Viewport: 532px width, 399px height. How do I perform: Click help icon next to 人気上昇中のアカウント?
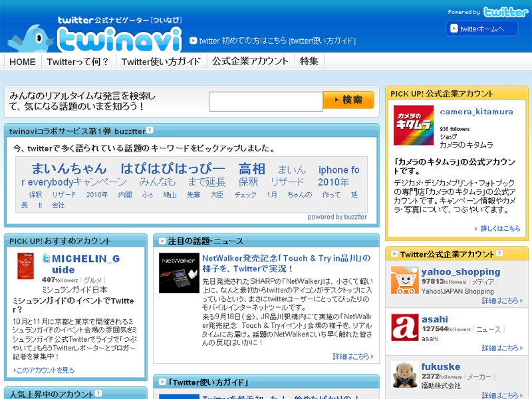point(98,393)
